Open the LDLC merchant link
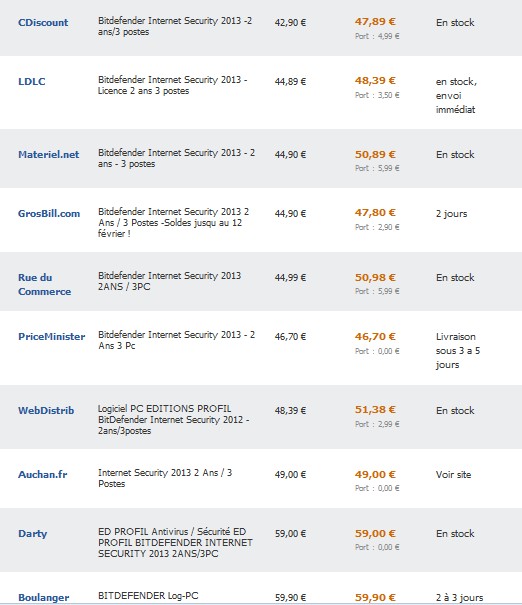Image resolution: width=522 pixels, height=605 pixels. [32, 81]
